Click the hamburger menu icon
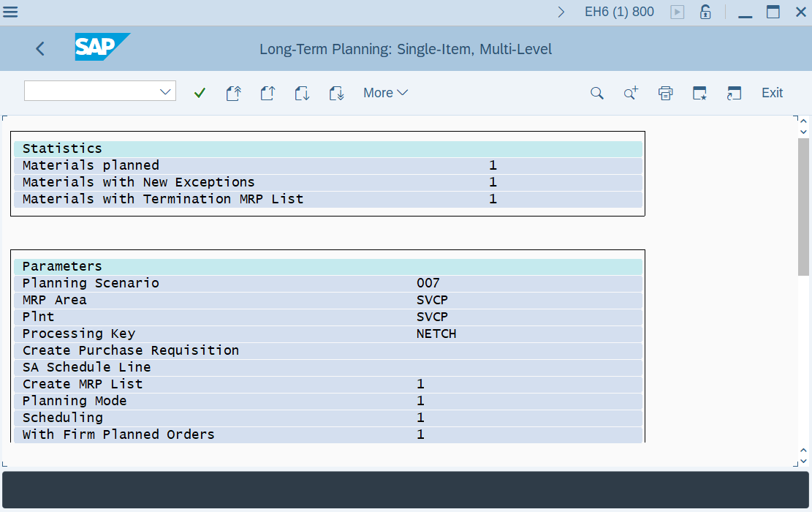 pyautogui.click(x=11, y=12)
